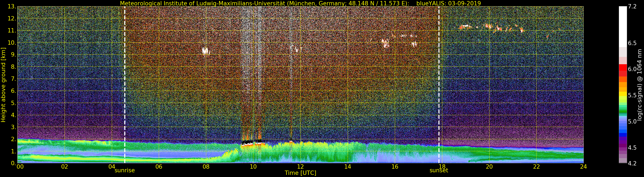The width and height of the screenshot is (644, 177).
Task: Click the '4.5' colorbar tick label
Action: point(632,148)
